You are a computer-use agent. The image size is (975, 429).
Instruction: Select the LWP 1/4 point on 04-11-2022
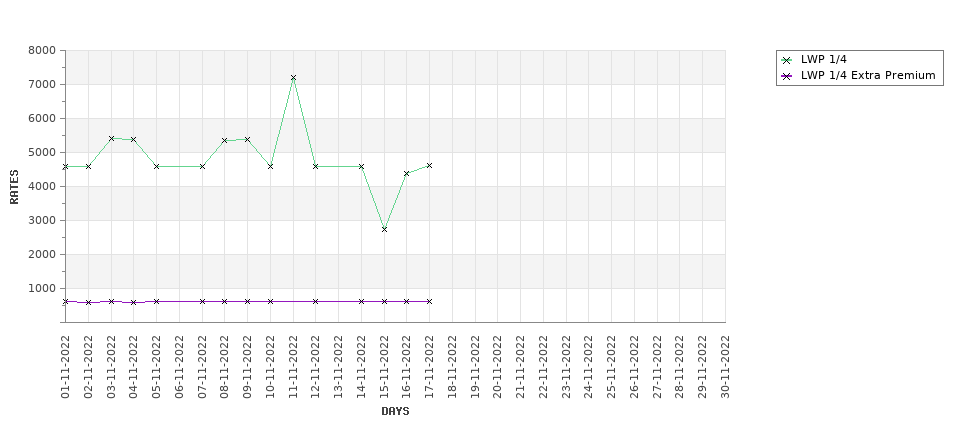134,140
